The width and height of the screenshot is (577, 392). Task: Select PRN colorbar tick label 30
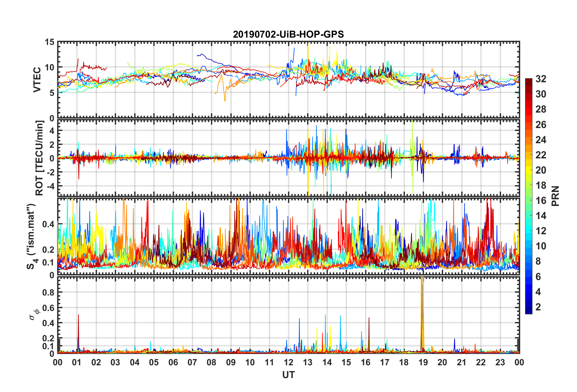tap(541, 94)
